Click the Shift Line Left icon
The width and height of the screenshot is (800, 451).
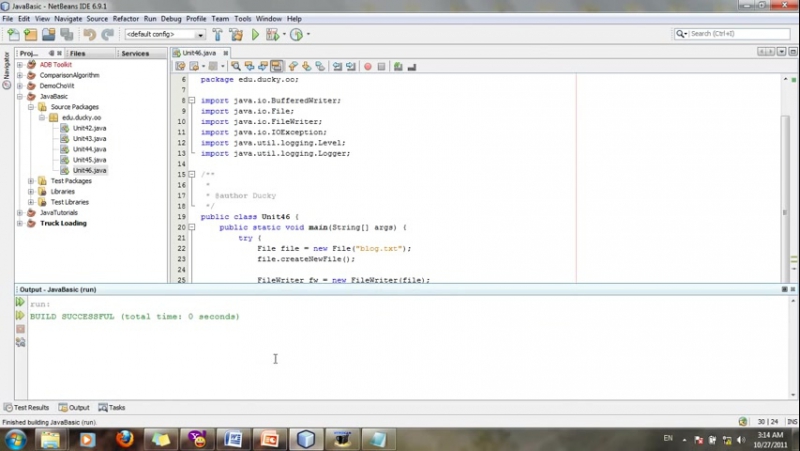click(x=337, y=66)
